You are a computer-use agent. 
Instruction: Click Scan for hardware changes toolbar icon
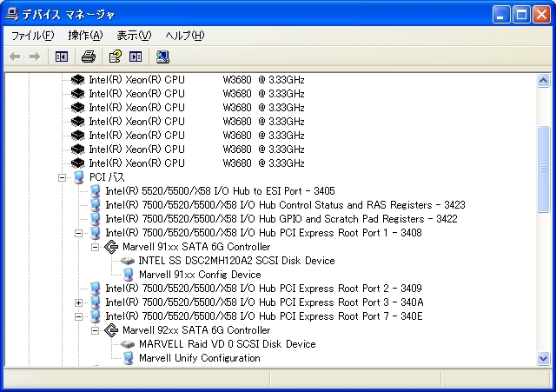(x=162, y=56)
